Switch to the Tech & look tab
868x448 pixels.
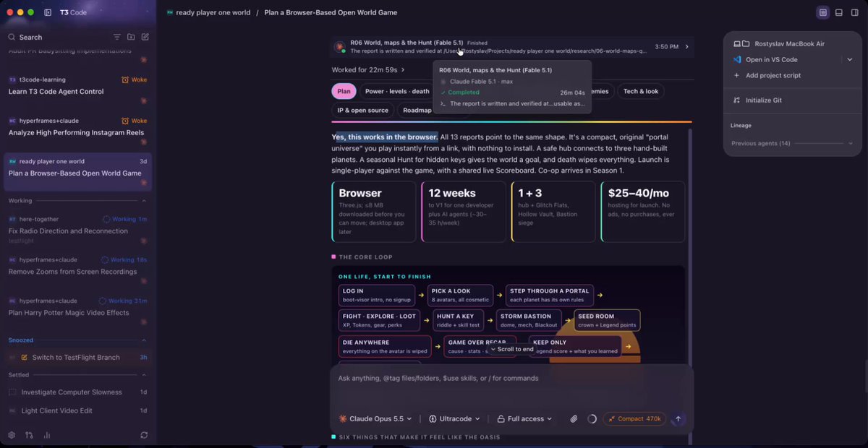(641, 92)
